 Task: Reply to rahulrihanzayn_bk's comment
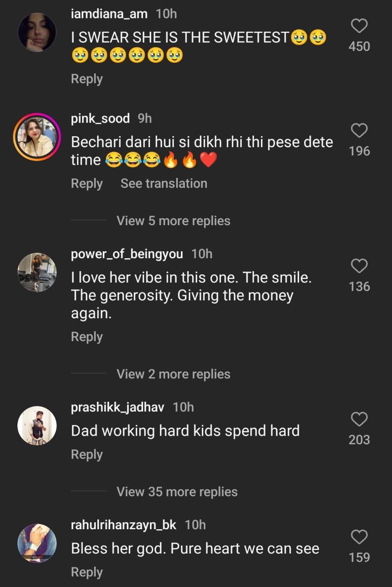pyautogui.click(x=87, y=572)
